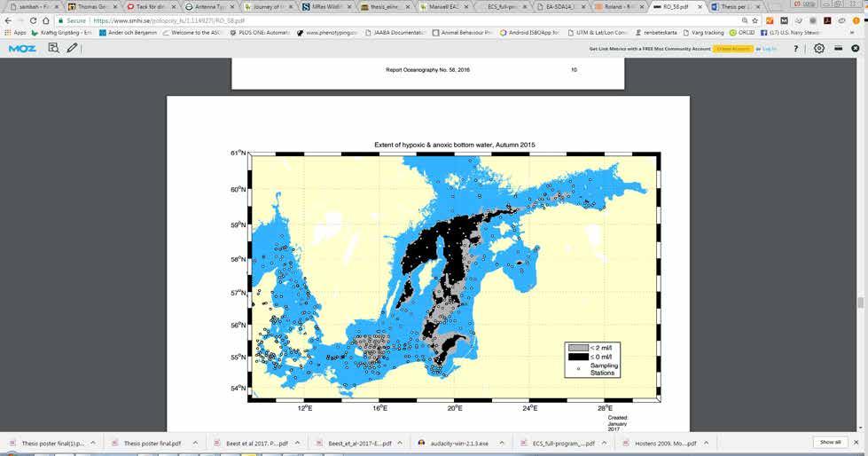868x456 pixels.
Task: Close the RO_58.pdf tab
Action: (700, 6)
